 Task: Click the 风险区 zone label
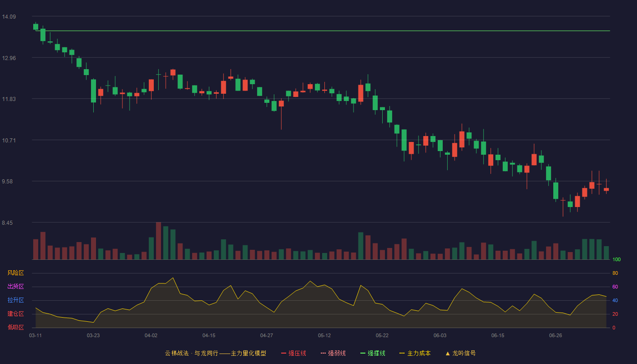click(x=15, y=273)
